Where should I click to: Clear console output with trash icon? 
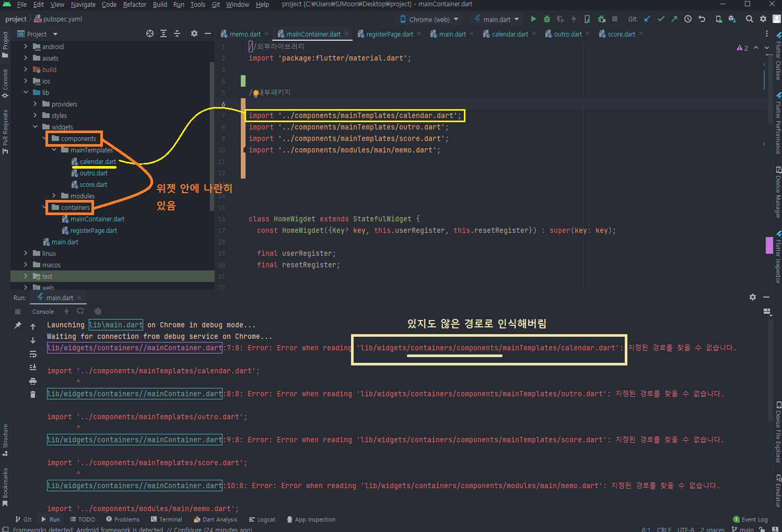point(33,395)
